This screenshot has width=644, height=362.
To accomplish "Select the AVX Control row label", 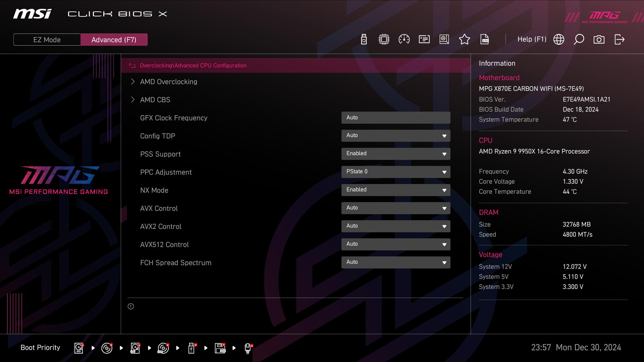I will tap(159, 208).
